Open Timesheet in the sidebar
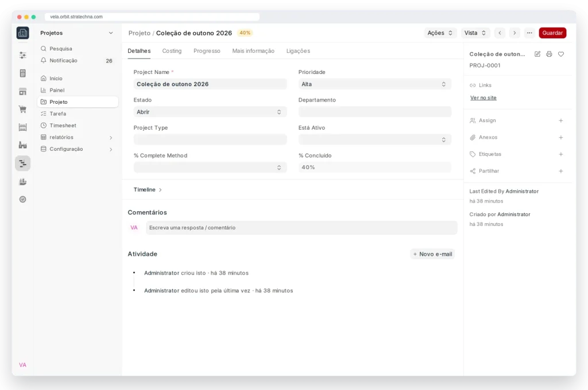The width and height of the screenshot is (588, 390). pyautogui.click(x=78, y=126)
